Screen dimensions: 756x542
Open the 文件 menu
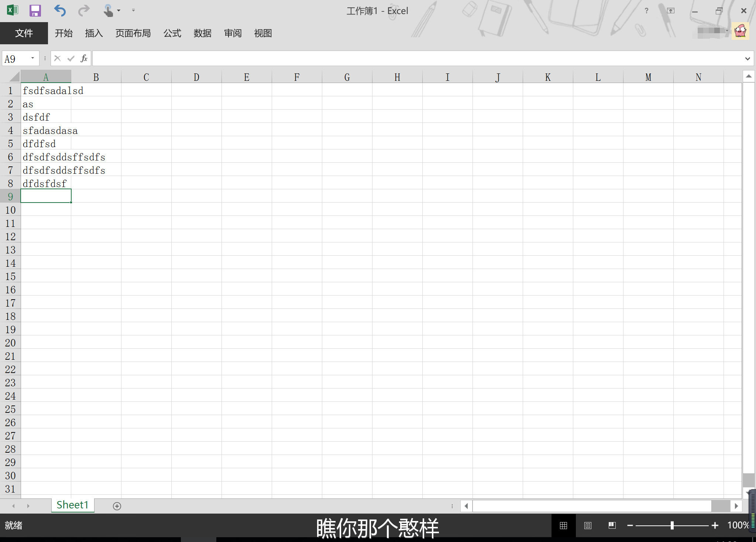coord(24,33)
